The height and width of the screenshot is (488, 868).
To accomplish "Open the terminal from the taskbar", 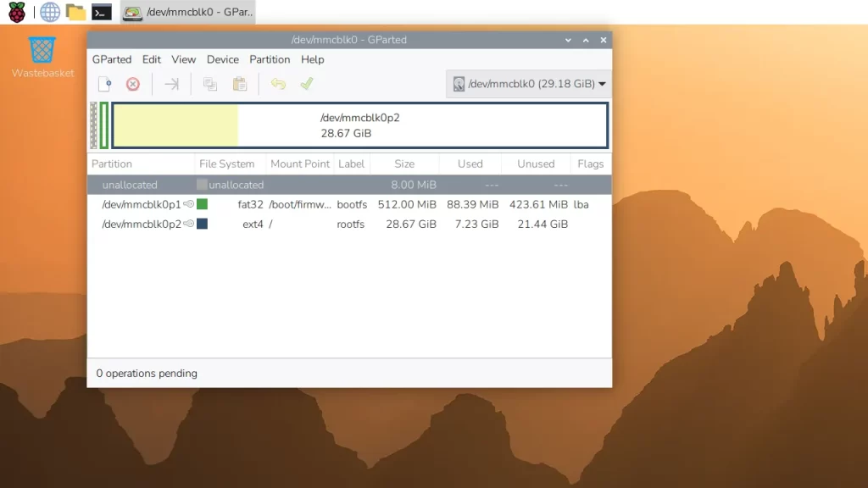I will (102, 12).
